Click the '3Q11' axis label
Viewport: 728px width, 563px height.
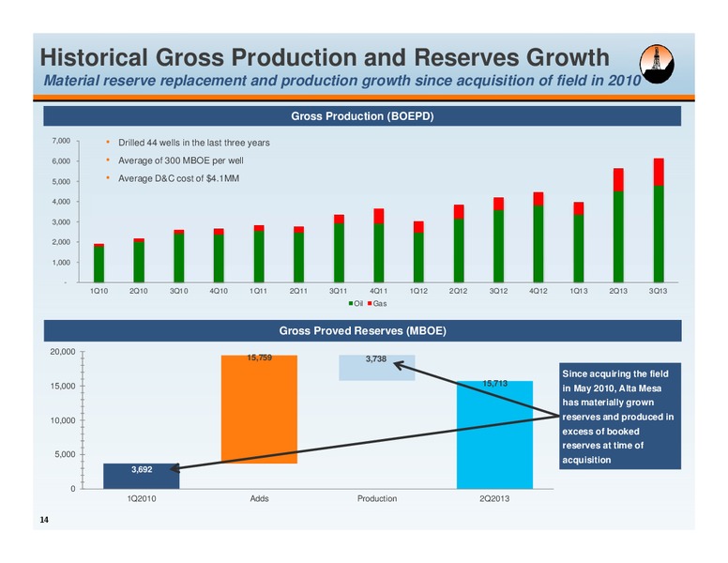pos(339,291)
